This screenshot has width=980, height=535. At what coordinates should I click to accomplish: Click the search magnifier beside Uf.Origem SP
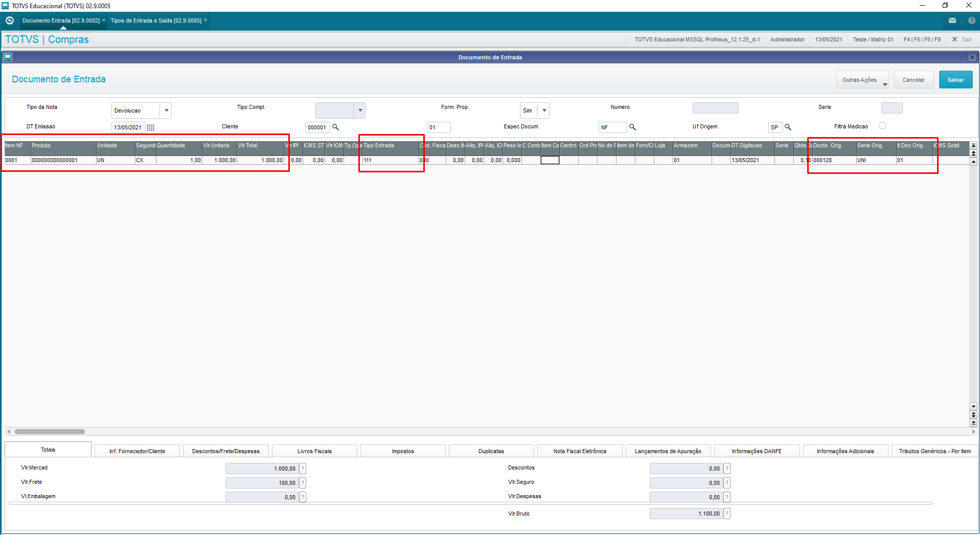pyautogui.click(x=788, y=127)
